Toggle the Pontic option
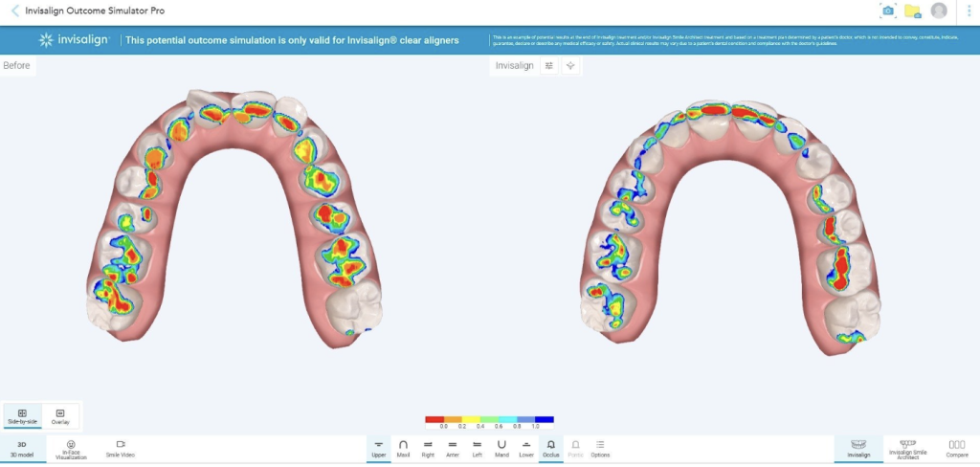This screenshot has height=467, width=980. click(x=575, y=448)
